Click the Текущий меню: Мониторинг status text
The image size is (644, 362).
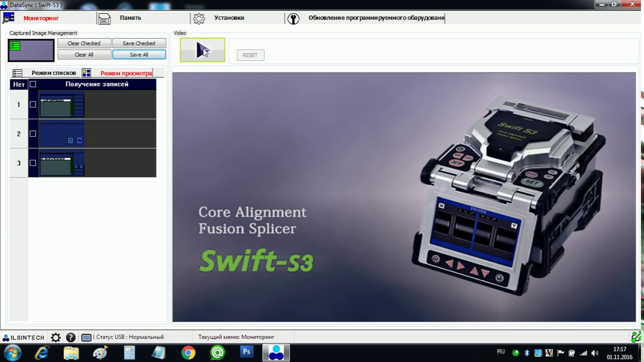(236, 337)
